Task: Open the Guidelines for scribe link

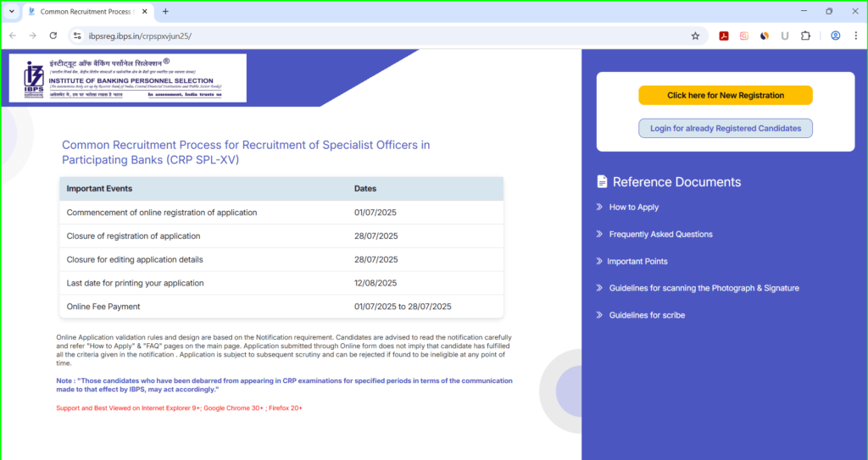Action: (647, 315)
